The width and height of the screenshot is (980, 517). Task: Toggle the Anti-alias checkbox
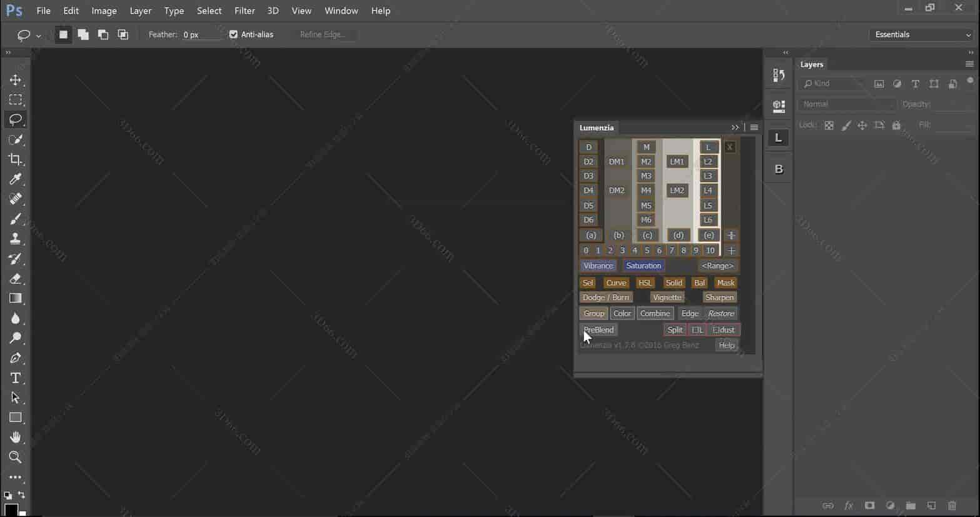tap(233, 34)
